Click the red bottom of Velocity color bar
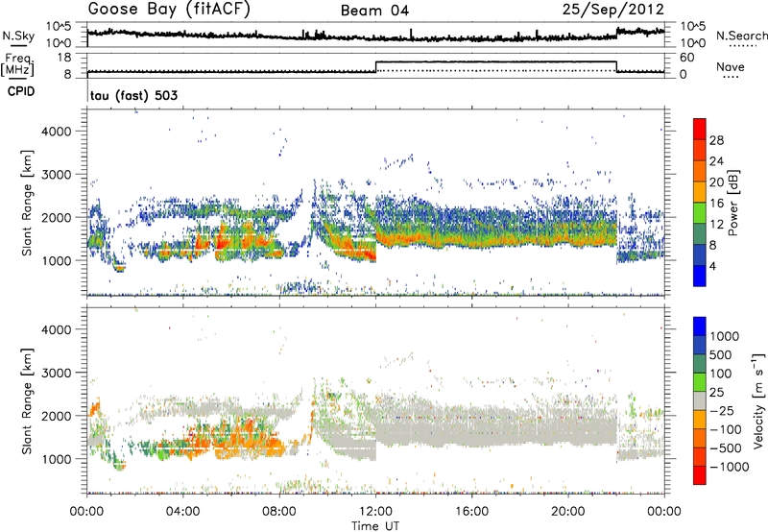 click(x=700, y=475)
